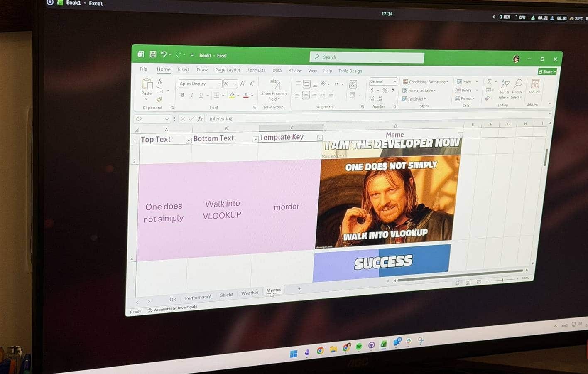Image resolution: width=588 pixels, height=374 pixels.
Task: Expand the Conditional Formatting menu
Action: tap(426, 82)
